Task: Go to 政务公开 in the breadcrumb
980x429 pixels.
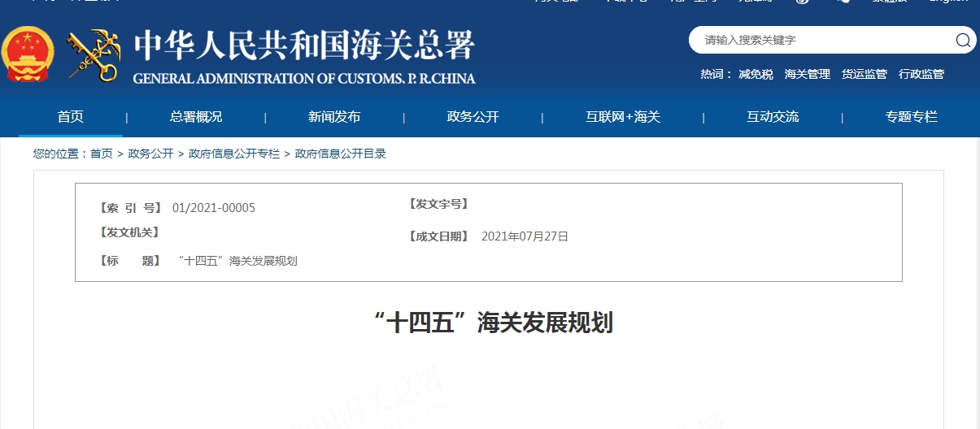Action: pos(150,154)
